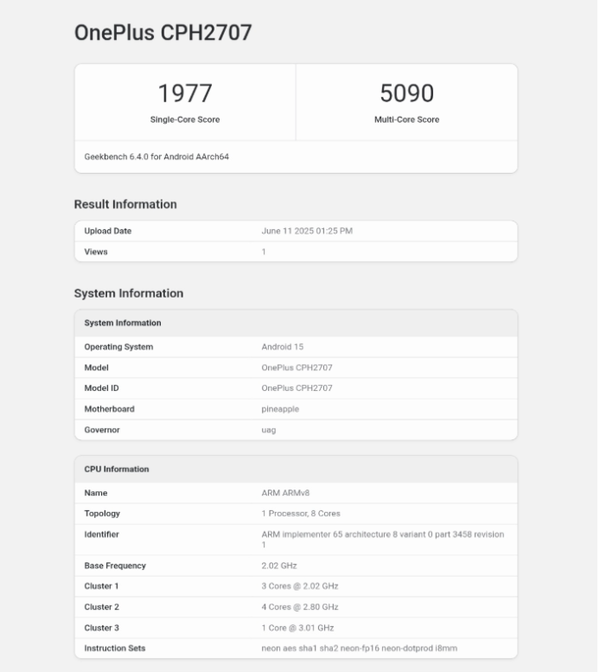Image resolution: width=600 pixels, height=672 pixels.
Task: Select the neon aes sha1 instruction sets value
Action: (359, 648)
